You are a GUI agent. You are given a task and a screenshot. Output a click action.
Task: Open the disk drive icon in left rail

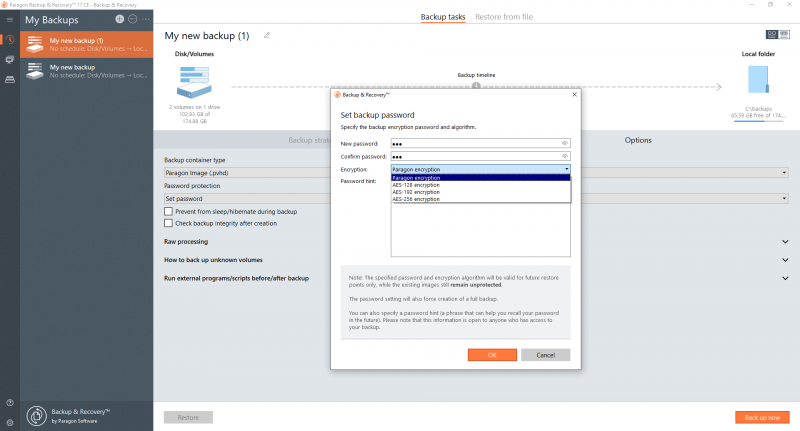(10, 80)
